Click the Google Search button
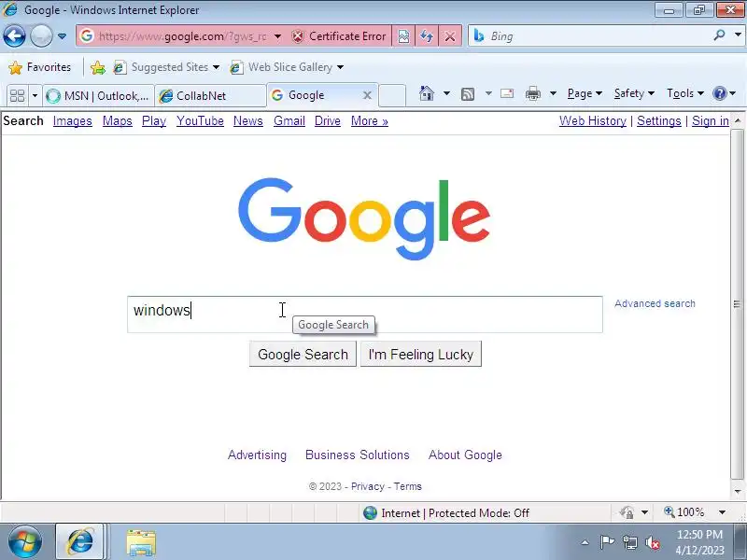747x560 pixels. pyautogui.click(x=303, y=354)
